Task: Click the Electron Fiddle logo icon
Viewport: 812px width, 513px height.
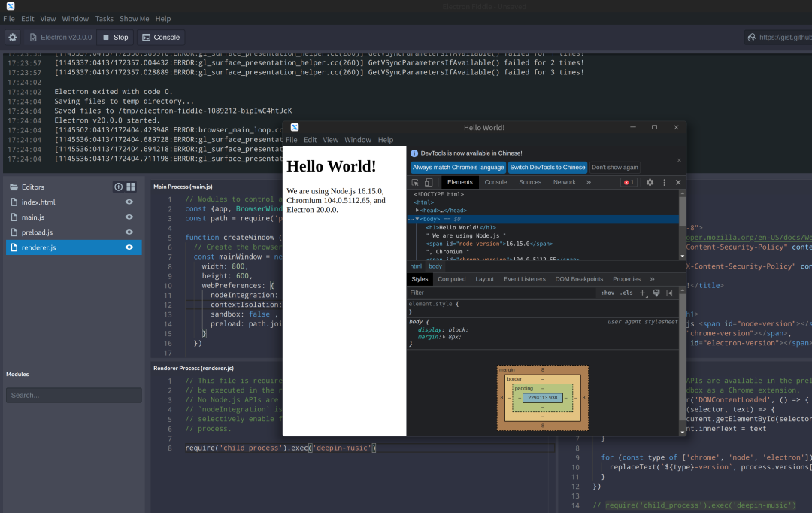Action: point(11,6)
